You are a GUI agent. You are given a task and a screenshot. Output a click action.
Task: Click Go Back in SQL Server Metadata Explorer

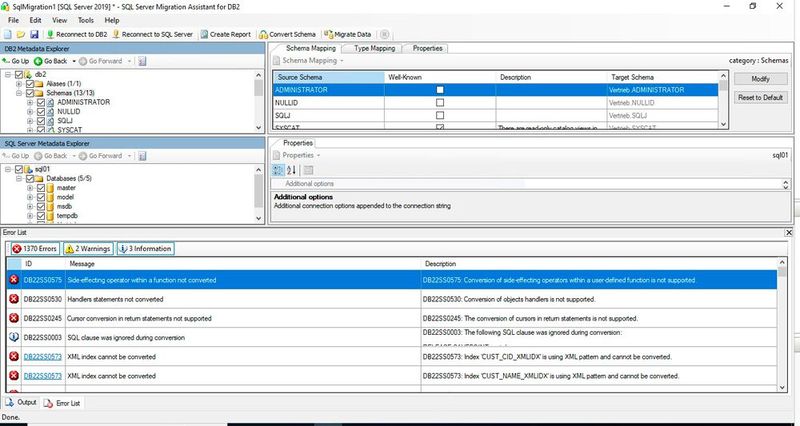coord(51,156)
